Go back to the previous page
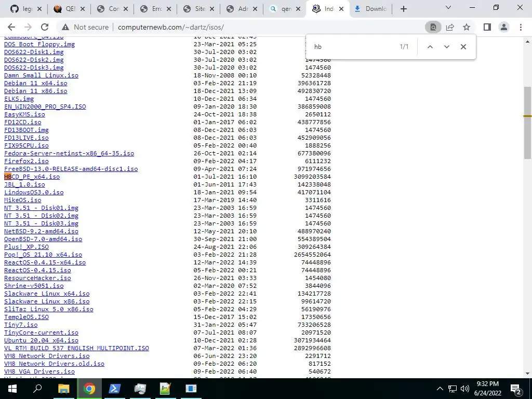Screen dimensions: 532x399 11,27
